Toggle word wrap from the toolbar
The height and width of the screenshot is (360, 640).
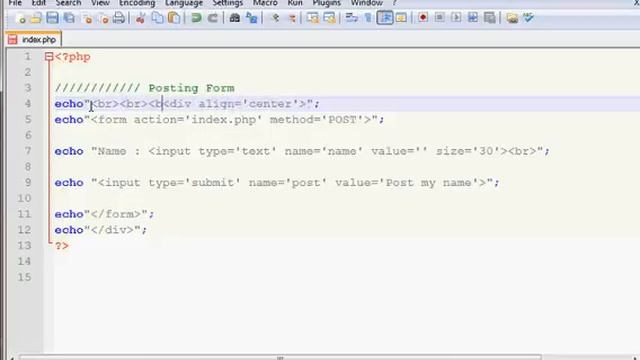(x=351, y=18)
